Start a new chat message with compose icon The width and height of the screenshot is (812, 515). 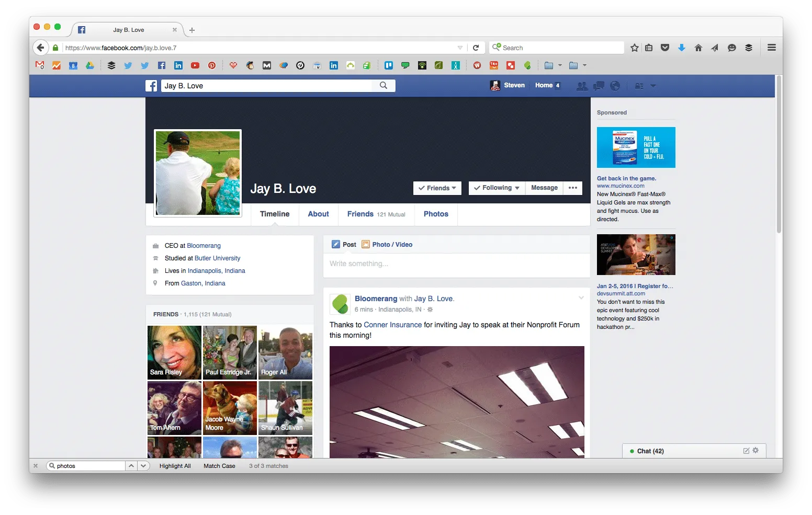pos(747,451)
